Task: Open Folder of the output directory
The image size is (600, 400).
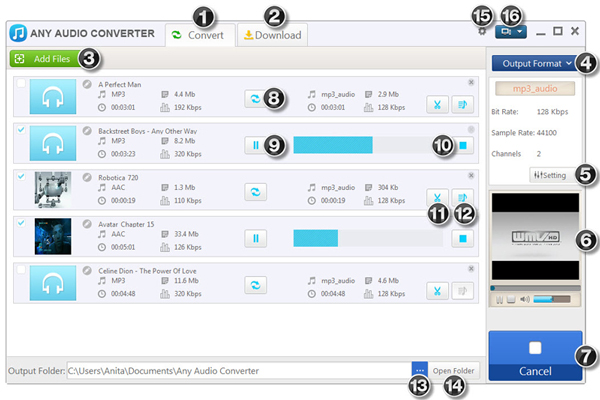Action: pyautogui.click(x=453, y=371)
